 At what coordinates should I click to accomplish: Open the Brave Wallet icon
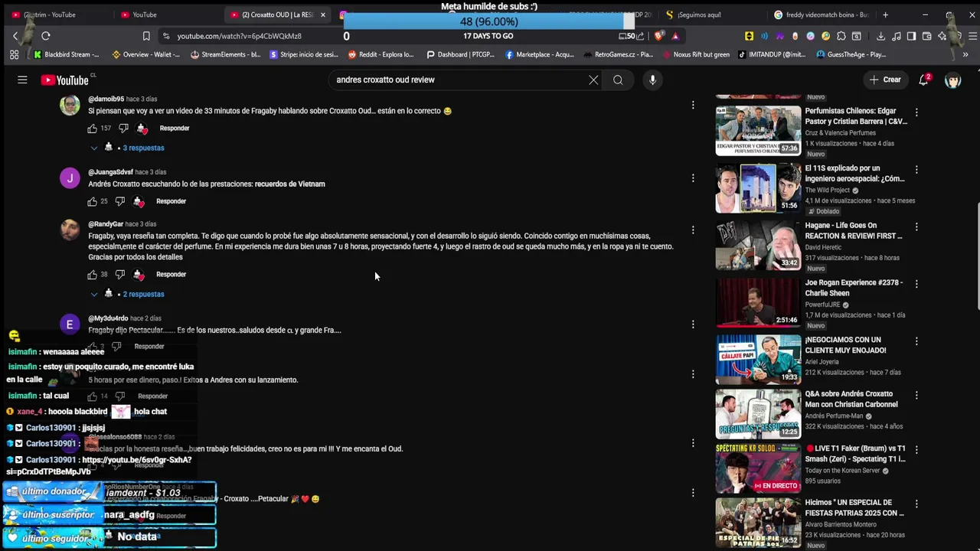(926, 36)
